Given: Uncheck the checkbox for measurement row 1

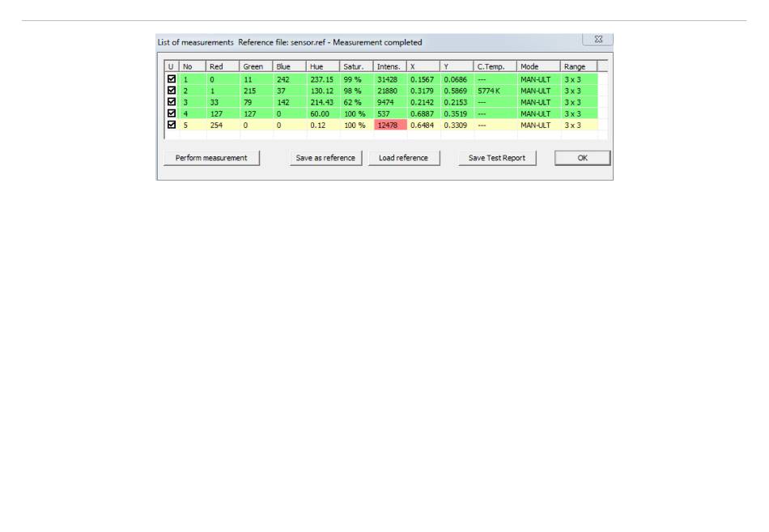Looking at the screenshot, I should click(172, 79).
